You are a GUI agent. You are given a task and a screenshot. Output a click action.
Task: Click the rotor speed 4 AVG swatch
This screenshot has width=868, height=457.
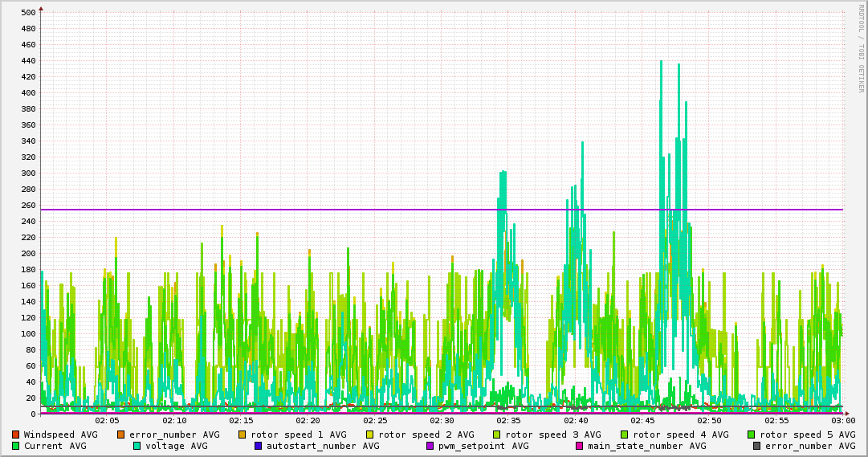(624, 435)
